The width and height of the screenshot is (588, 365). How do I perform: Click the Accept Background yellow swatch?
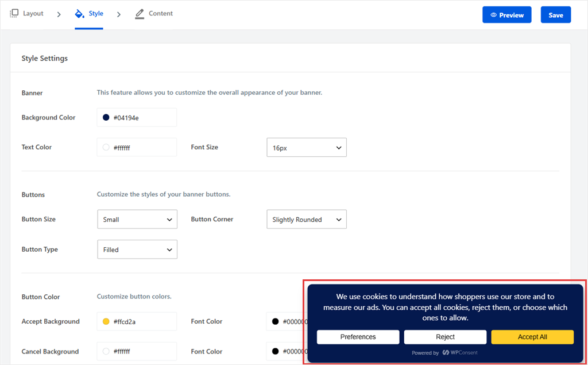[x=106, y=321]
